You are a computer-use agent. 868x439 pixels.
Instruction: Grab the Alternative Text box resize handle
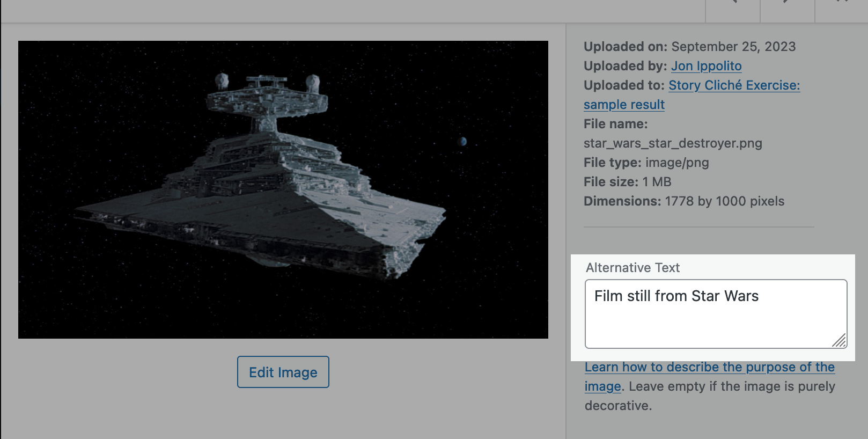click(x=840, y=340)
